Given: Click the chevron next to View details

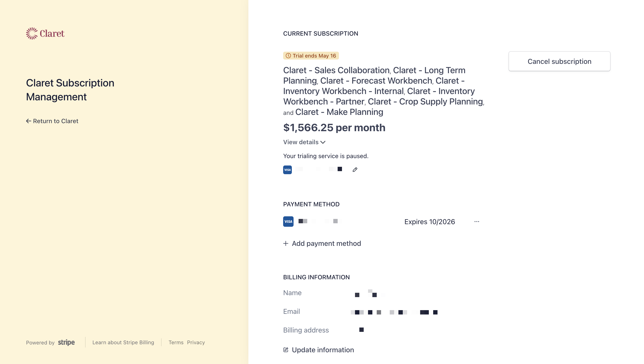Looking at the screenshot, I should [323, 142].
